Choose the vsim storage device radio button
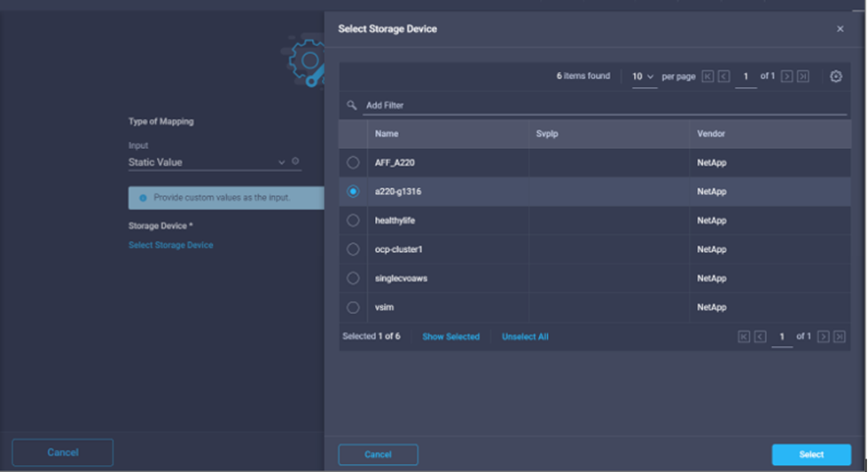 [x=353, y=307]
